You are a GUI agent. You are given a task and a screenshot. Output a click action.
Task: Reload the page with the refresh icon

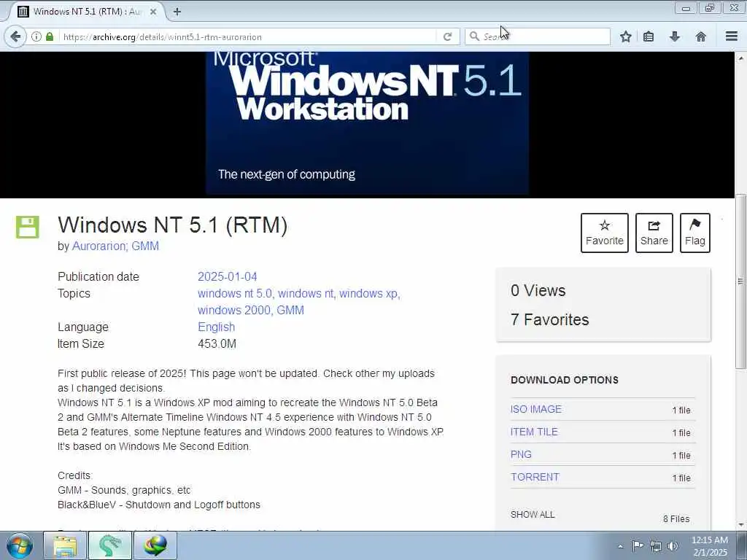[x=447, y=36]
